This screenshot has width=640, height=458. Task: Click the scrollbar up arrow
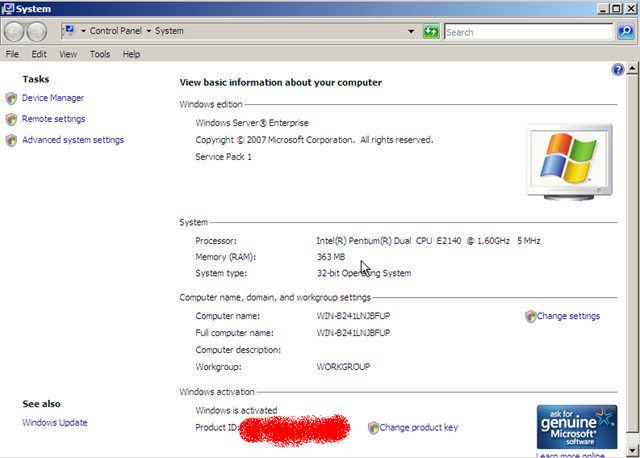point(632,68)
